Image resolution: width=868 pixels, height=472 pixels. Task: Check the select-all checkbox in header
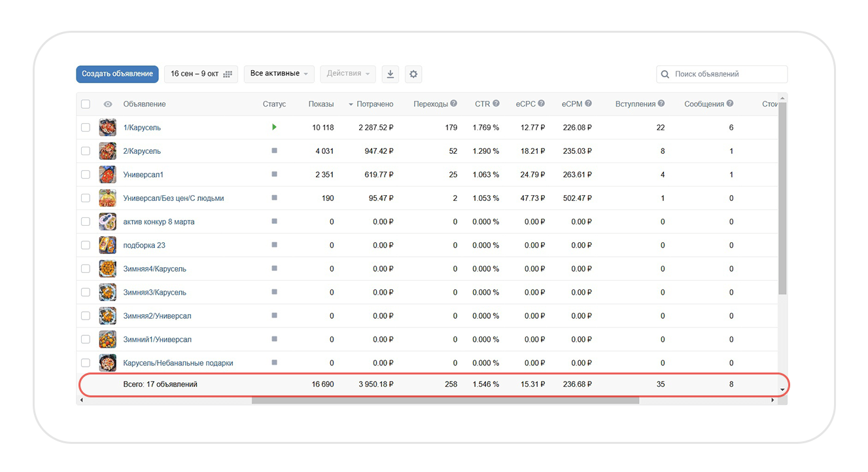coord(86,104)
